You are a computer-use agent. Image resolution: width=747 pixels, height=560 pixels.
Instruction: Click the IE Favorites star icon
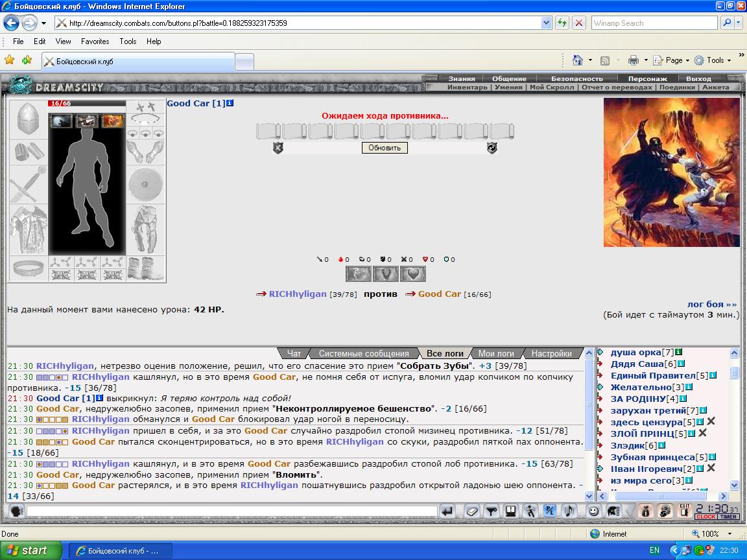(x=9, y=60)
